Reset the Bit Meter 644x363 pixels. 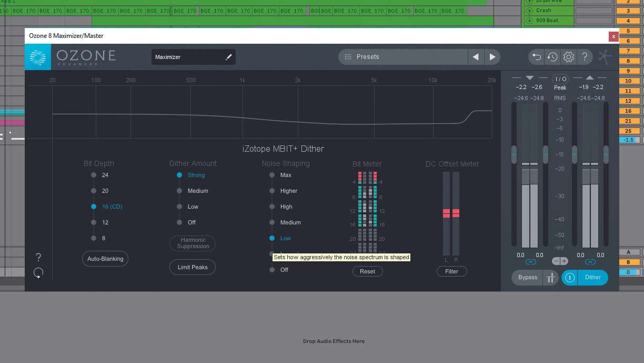(367, 271)
